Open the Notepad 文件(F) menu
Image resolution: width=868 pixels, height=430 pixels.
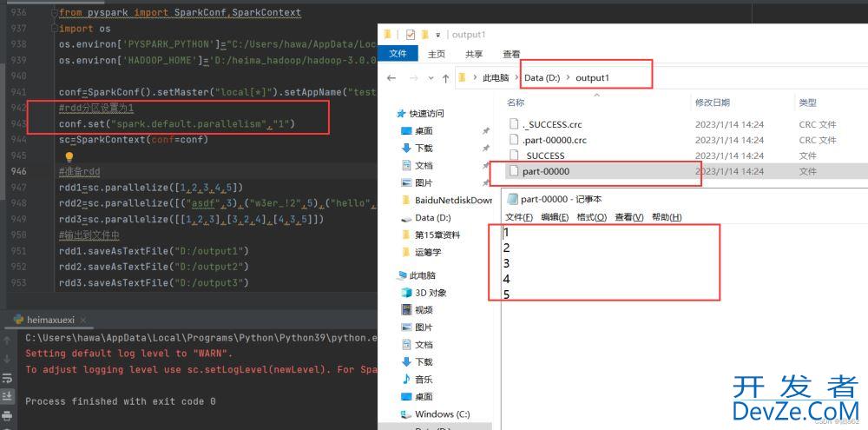tap(519, 217)
